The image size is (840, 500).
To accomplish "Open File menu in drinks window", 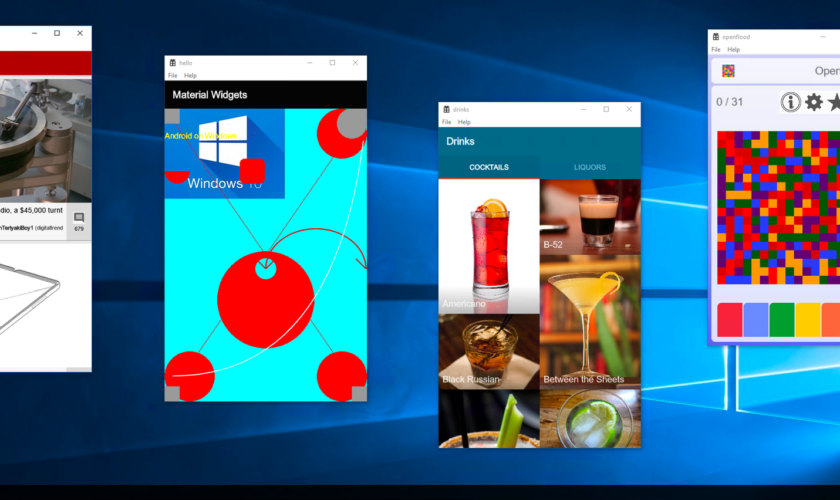I will [x=446, y=122].
